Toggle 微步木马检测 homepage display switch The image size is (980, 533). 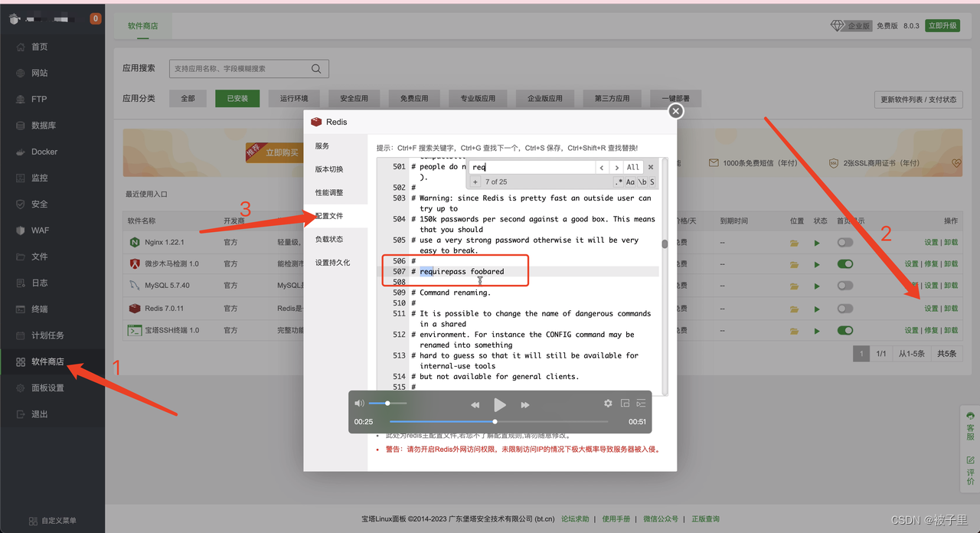pyautogui.click(x=845, y=263)
